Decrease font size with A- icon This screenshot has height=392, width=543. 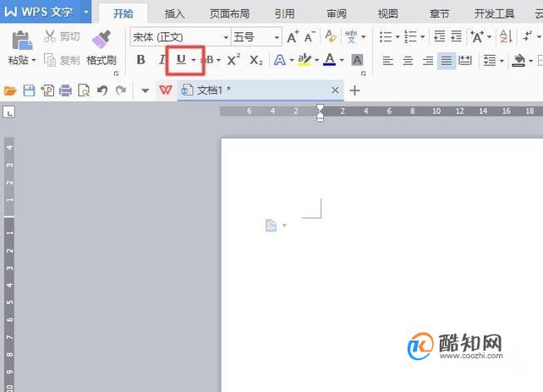coord(310,36)
